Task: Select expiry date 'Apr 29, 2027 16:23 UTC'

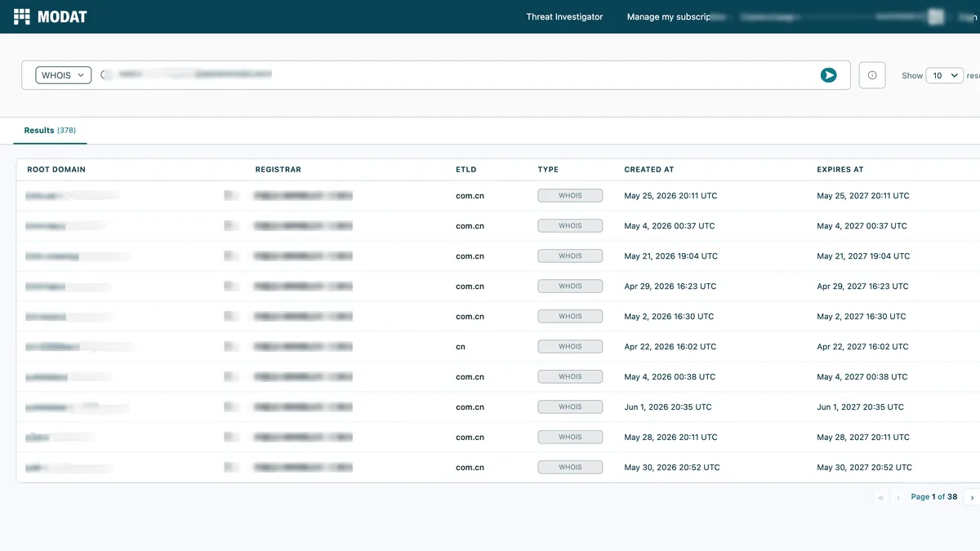Action: click(862, 287)
